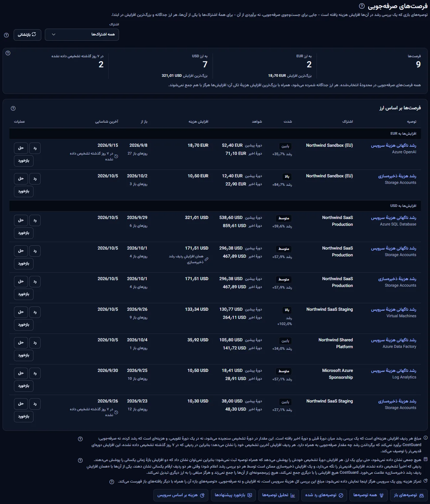Go to 'همه توصیه‌ها' tab
The height and width of the screenshot is (504, 430).
tap(368, 495)
